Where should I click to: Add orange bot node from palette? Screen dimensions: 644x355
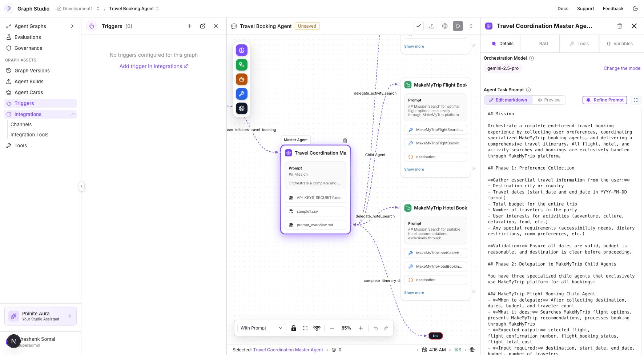242,79
